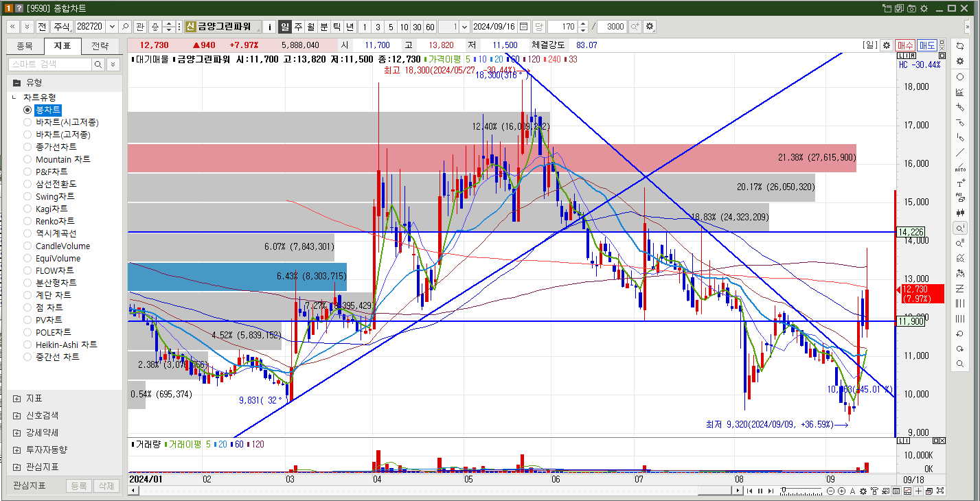This screenshot has width=980, height=501.
Task: Open bottom toolbar settings gear
Action: (863, 491)
